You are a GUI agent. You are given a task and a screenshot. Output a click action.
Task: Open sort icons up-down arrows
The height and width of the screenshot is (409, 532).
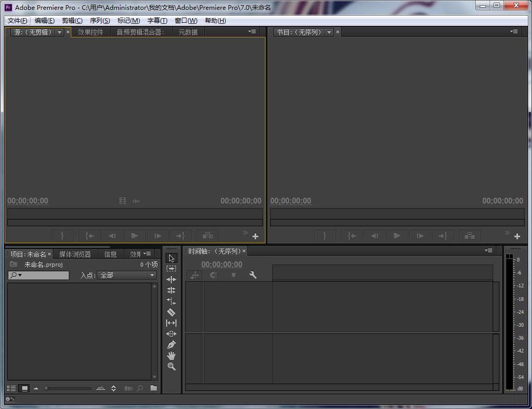[x=114, y=388]
